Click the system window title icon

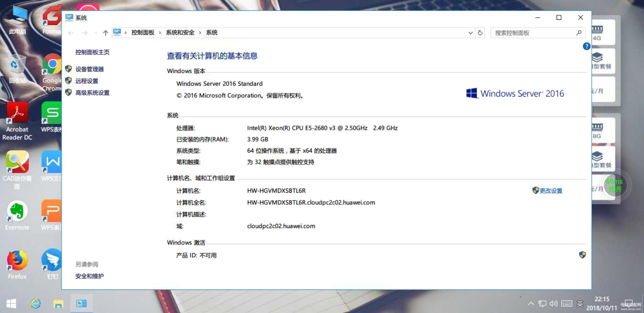pos(69,17)
